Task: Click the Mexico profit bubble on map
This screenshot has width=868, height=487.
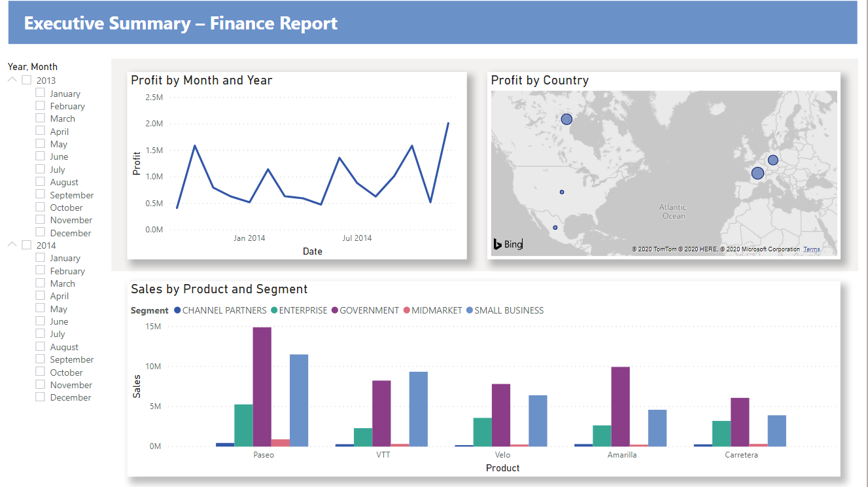Action: click(x=555, y=228)
